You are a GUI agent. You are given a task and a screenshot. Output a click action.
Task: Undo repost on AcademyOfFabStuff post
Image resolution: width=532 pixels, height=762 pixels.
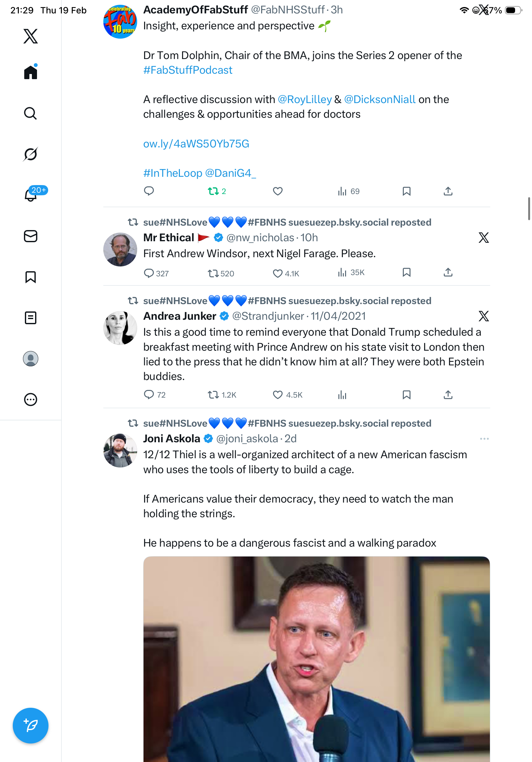point(213,191)
